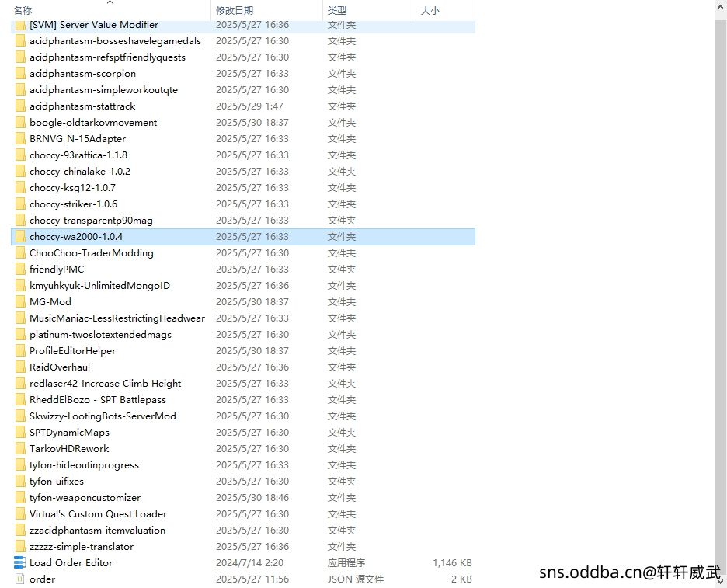Sort files by the 大小 column header
The width and height of the screenshot is (727, 588).
coord(430,10)
